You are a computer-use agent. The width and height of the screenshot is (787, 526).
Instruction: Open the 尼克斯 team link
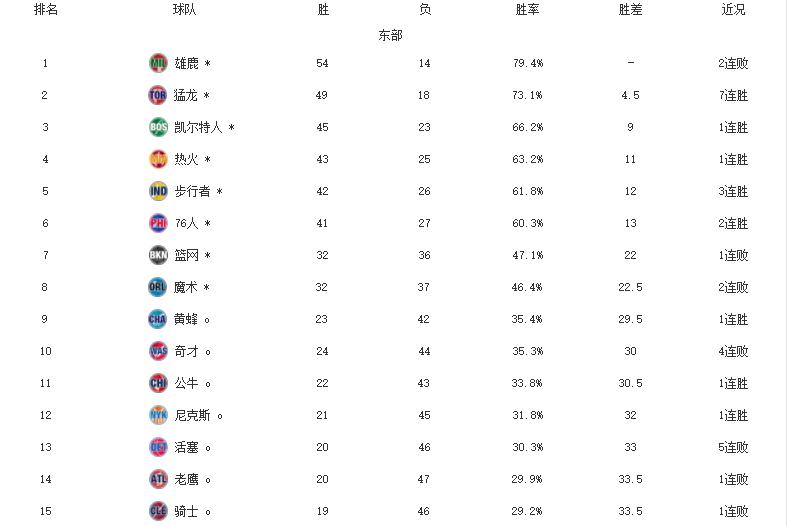click(192, 415)
